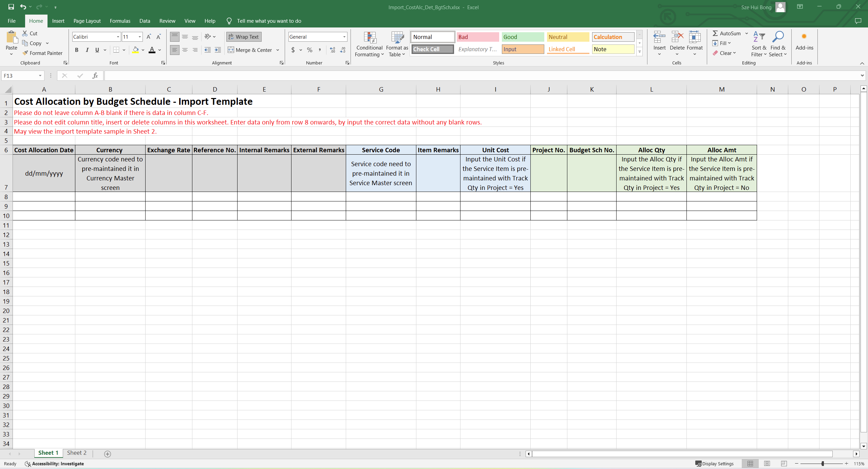Toggle Wrap Text option
The width and height of the screenshot is (868, 469).
[x=244, y=37]
